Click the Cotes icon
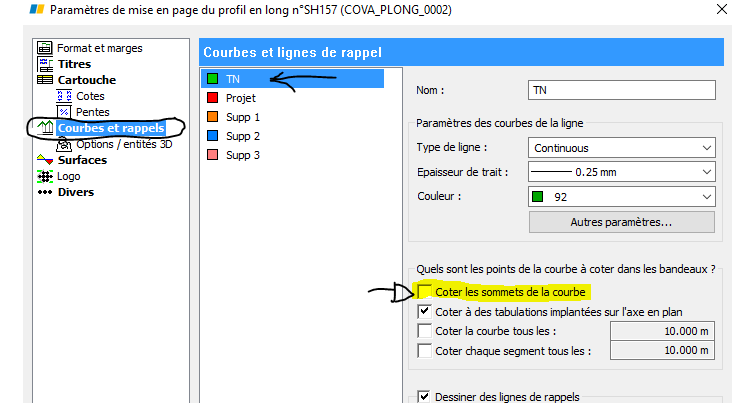 (64, 96)
